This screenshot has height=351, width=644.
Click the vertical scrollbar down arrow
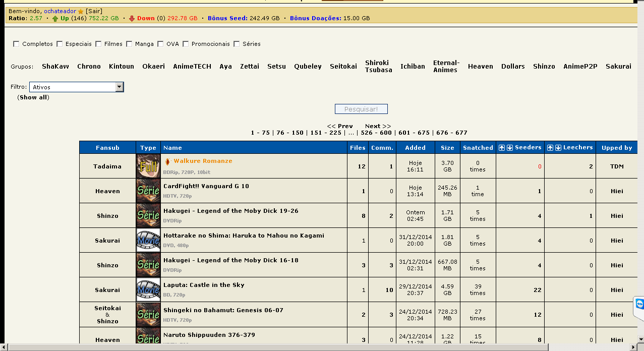640,339
